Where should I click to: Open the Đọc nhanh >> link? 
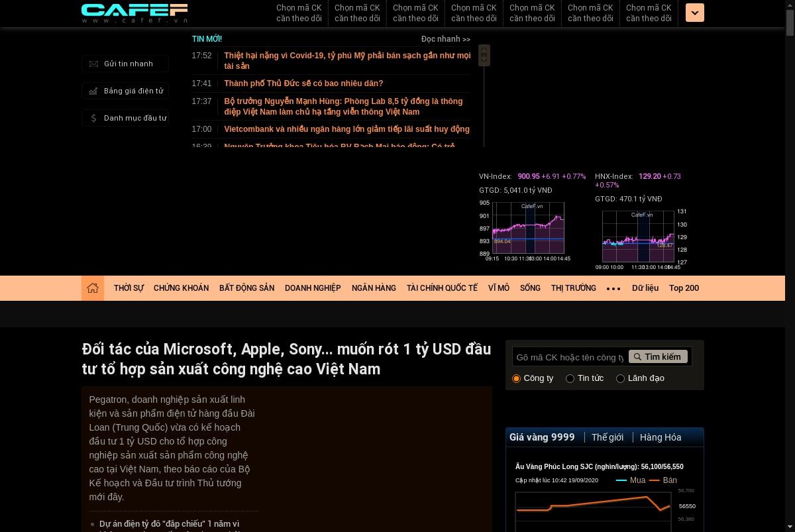446,39
